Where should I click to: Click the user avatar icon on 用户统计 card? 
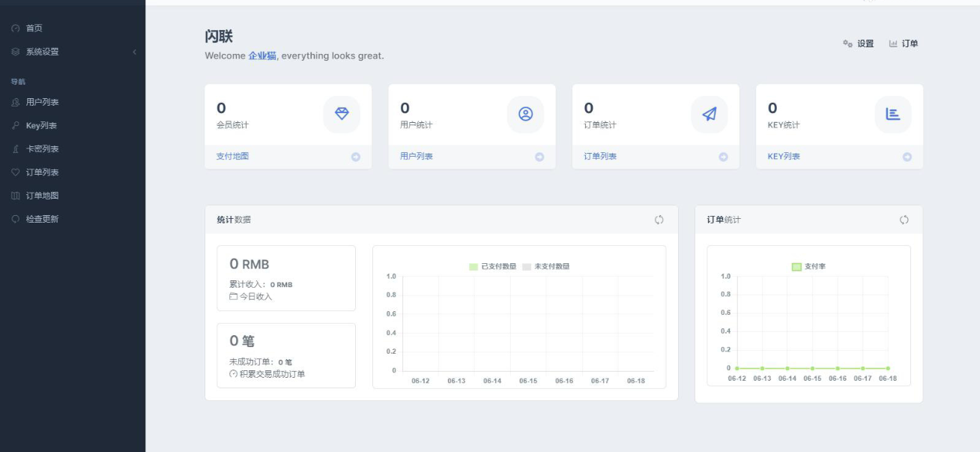(x=525, y=114)
